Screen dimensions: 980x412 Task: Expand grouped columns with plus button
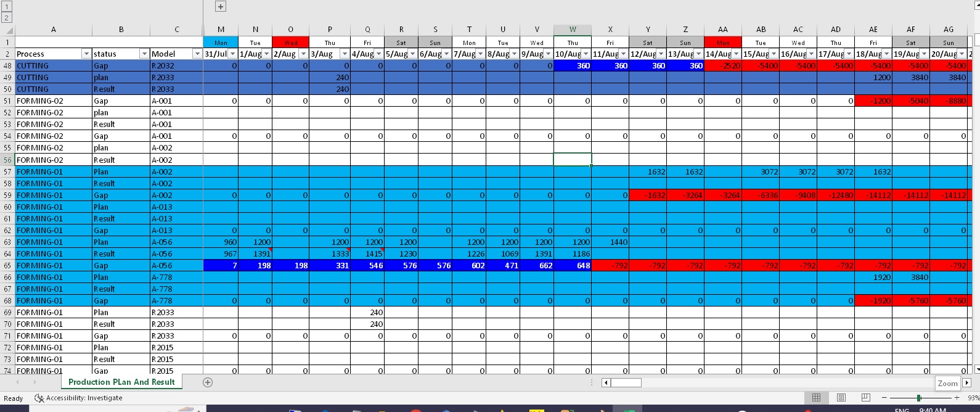point(221,6)
